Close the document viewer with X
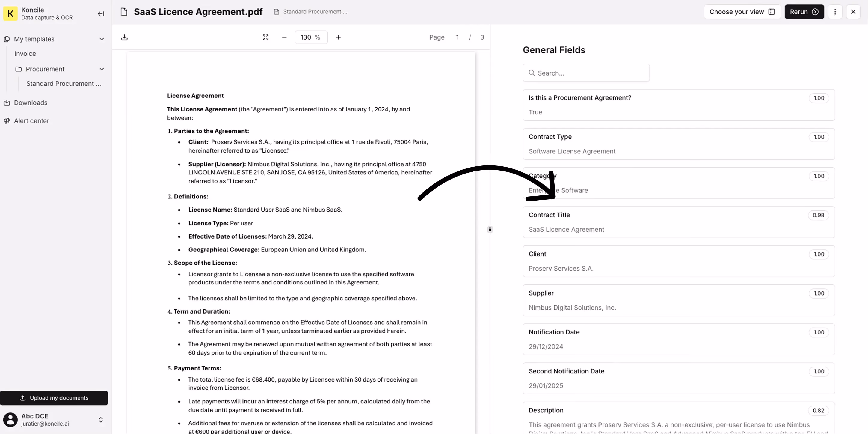Screen dimensions: 868x434 pos(853,12)
